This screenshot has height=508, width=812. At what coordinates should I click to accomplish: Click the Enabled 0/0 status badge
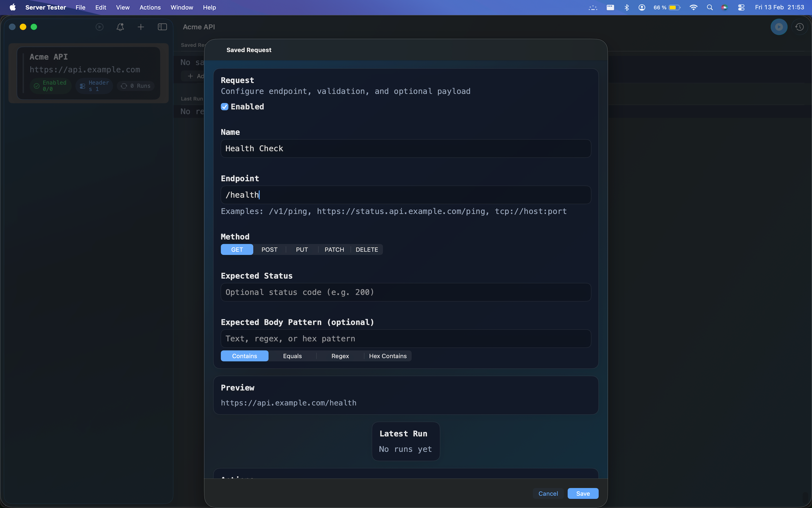[50, 86]
